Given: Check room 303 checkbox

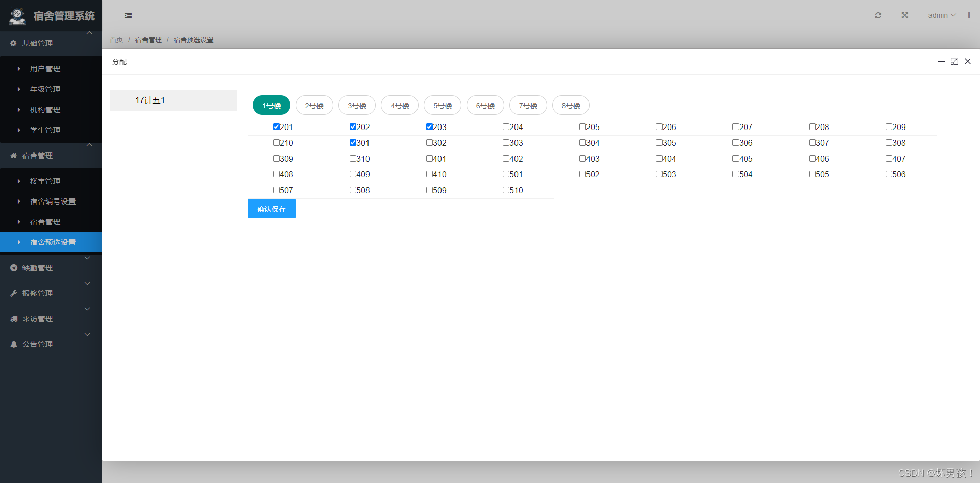Looking at the screenshot, I should click(506, 143).
